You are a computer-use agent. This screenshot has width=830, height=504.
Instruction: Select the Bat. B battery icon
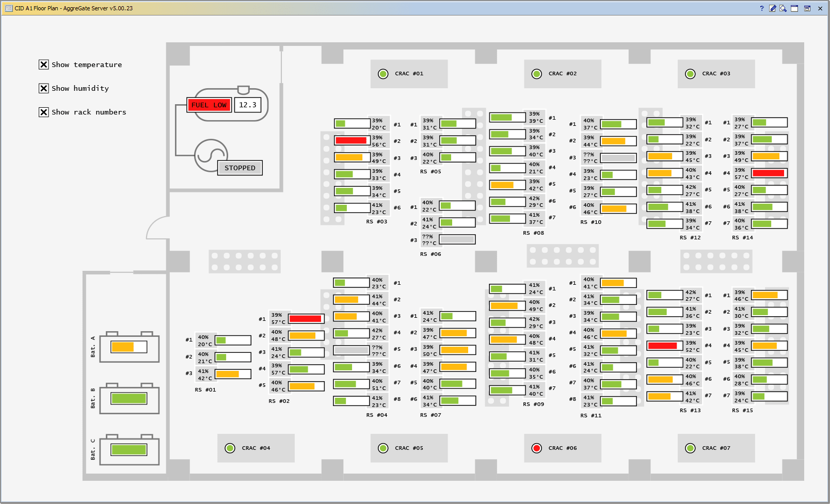tap(129, 398)
